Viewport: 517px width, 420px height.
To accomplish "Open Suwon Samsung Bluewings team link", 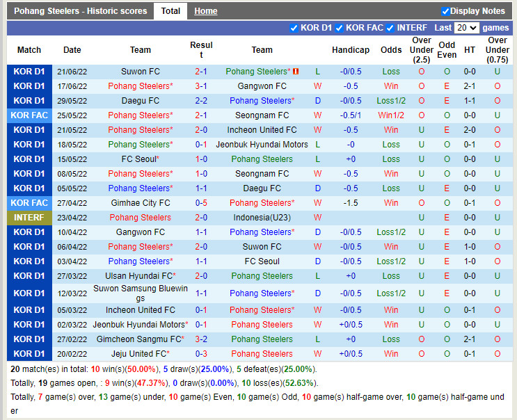I will pyautogui.click(x=140, y=293).
